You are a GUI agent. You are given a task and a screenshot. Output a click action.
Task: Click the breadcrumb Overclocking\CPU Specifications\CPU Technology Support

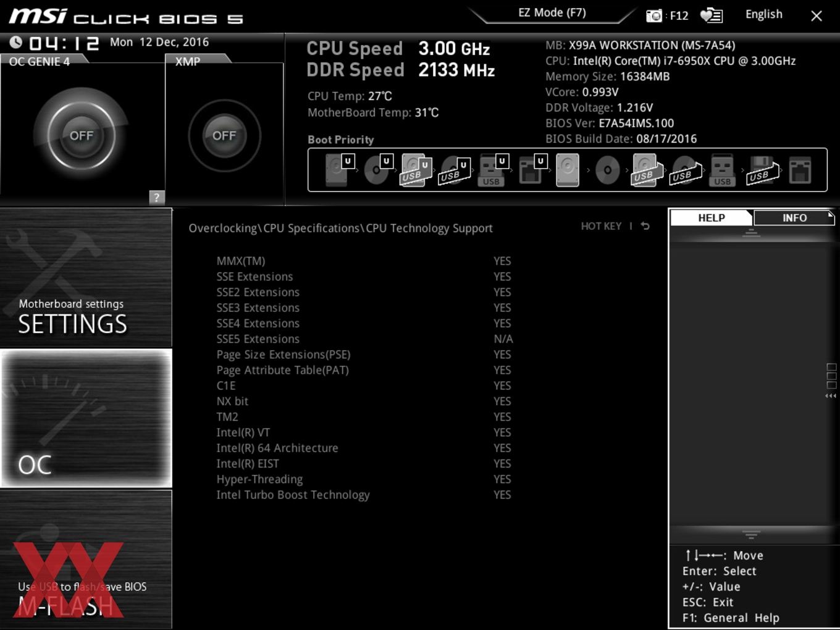[340, 228]
